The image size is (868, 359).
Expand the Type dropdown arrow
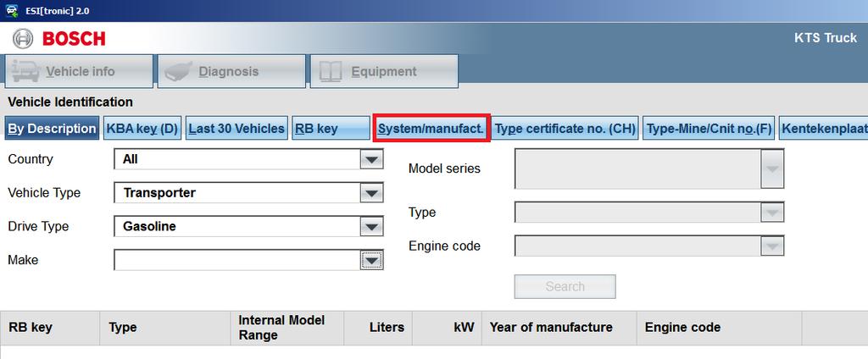coord(772,213)
